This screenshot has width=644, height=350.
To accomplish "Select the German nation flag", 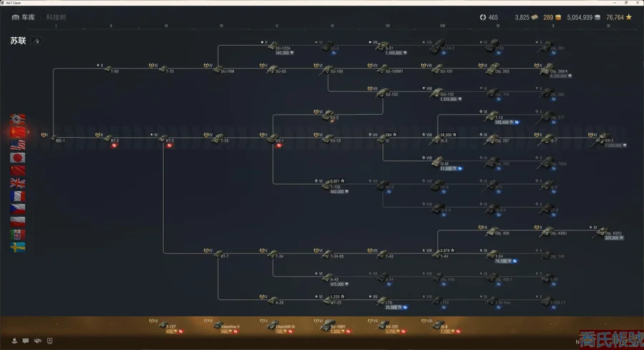I will 18,119.
